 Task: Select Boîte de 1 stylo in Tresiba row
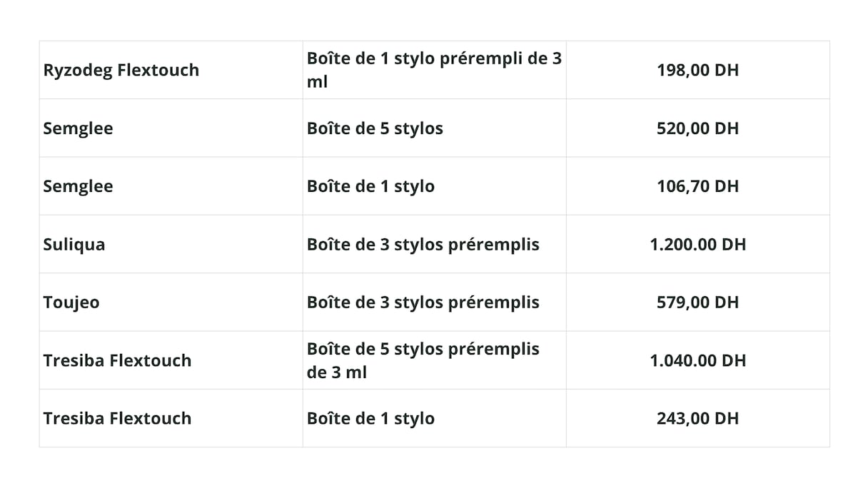click(x=370, y=418)
